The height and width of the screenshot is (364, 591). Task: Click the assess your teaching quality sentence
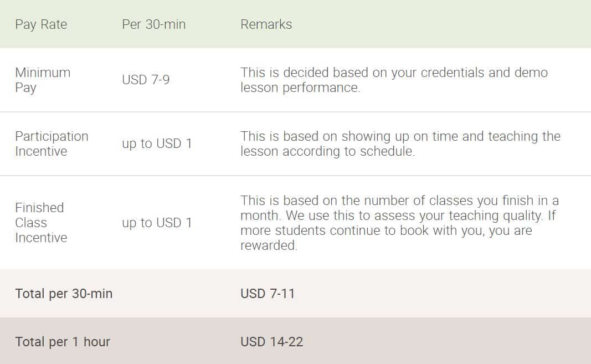pyautogui.click(x=414, y=216)
